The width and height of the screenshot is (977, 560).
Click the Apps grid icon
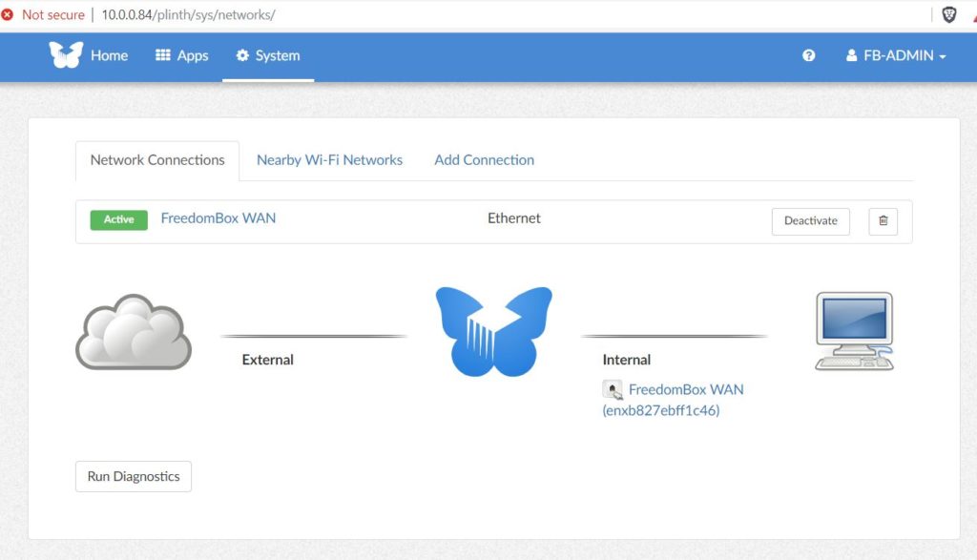coord(162,55)
